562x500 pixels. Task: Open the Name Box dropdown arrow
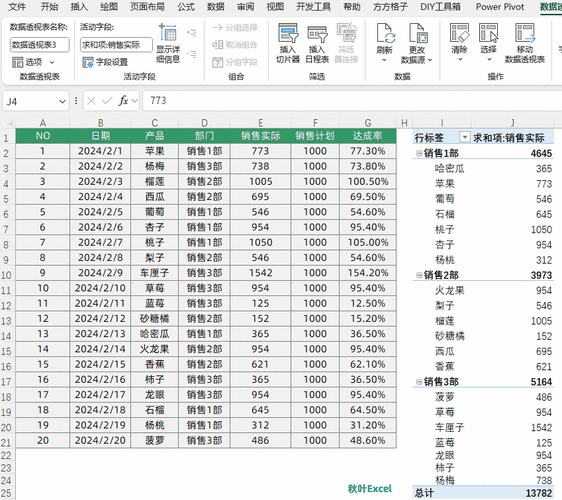62,102
